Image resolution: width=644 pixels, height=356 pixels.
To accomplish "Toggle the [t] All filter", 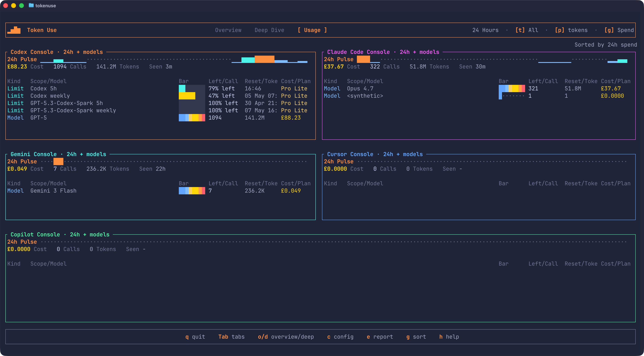I will (526, 30).
